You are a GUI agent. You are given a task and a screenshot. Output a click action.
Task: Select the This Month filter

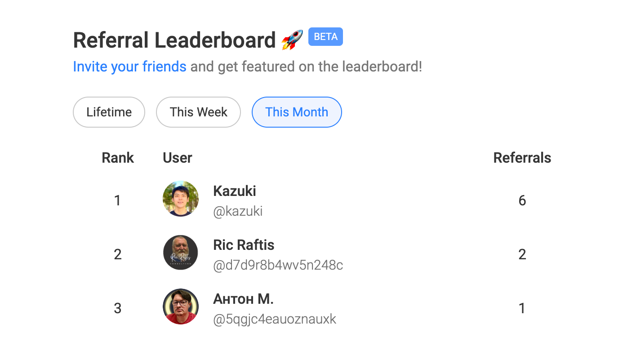coord(297,112)
